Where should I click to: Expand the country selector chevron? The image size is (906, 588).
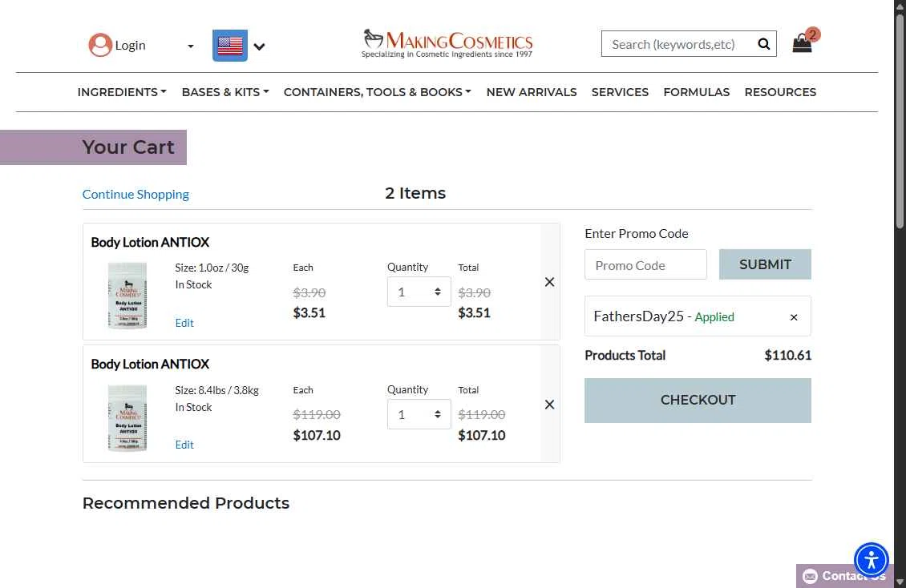click(260, 46)
